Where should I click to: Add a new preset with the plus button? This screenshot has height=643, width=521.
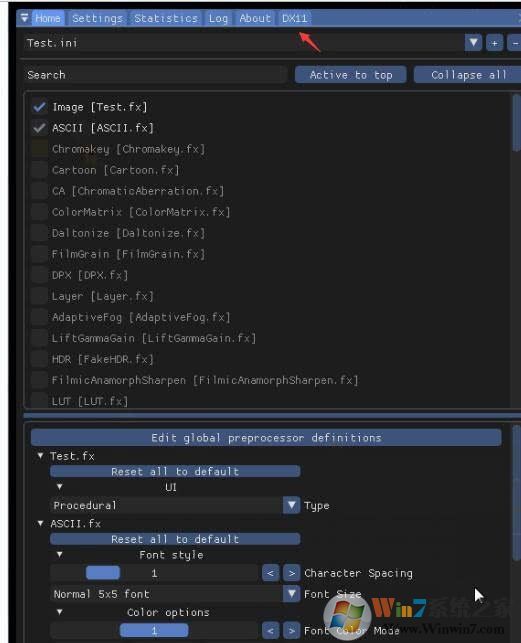click(494, 43)
